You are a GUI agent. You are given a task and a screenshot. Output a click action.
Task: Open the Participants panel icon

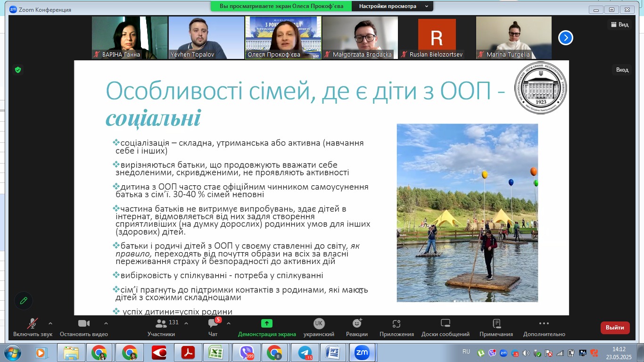pos(161,324)
